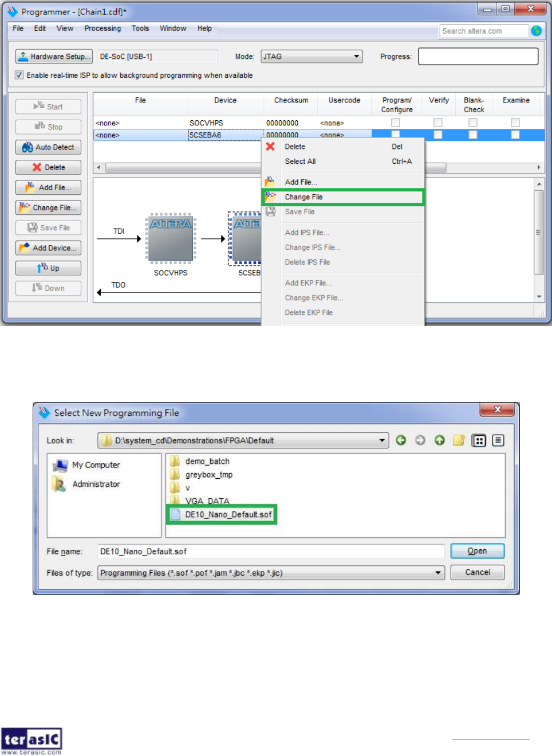The image size is (552, 756).
Task: Choose Delete in context menu
Action: pyautogui.click(x=343, y=147)
